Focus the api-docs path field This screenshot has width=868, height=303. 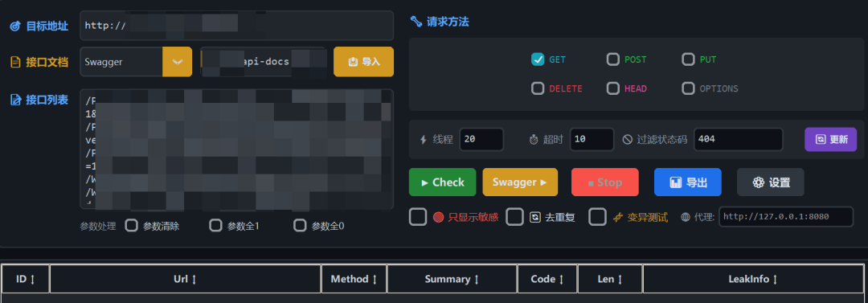pyautogui.click(x=262, y=62)
